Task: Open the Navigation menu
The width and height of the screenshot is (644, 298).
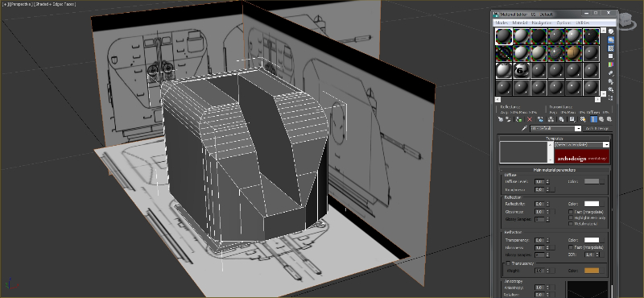Action: [x=541, y=23]
